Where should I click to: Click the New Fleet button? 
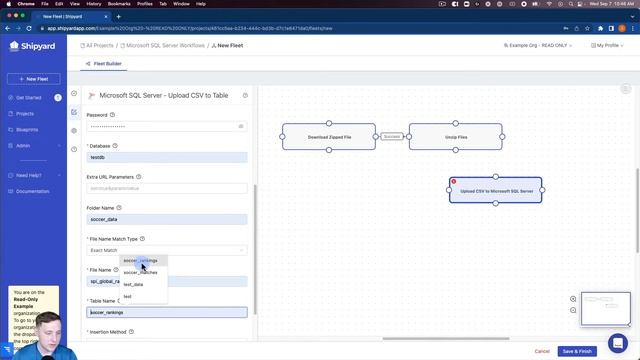point(33,79)
